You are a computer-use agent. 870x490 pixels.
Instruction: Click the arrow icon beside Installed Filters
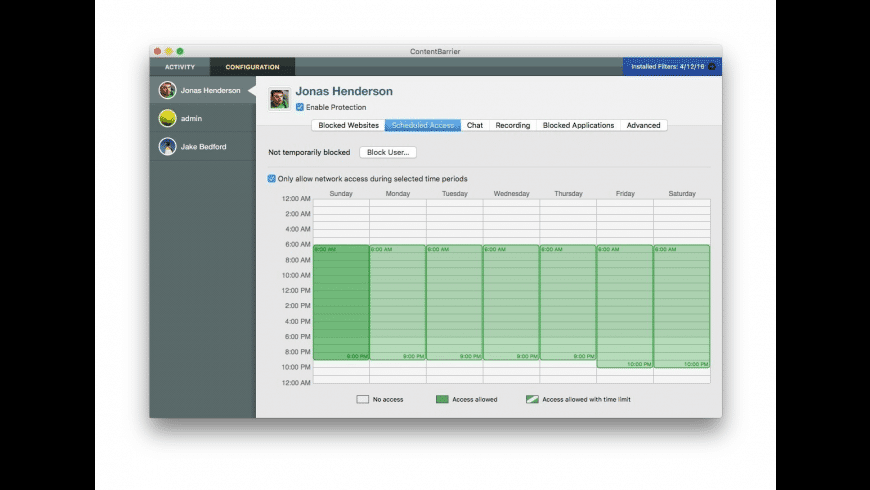(x=711, y=67)
